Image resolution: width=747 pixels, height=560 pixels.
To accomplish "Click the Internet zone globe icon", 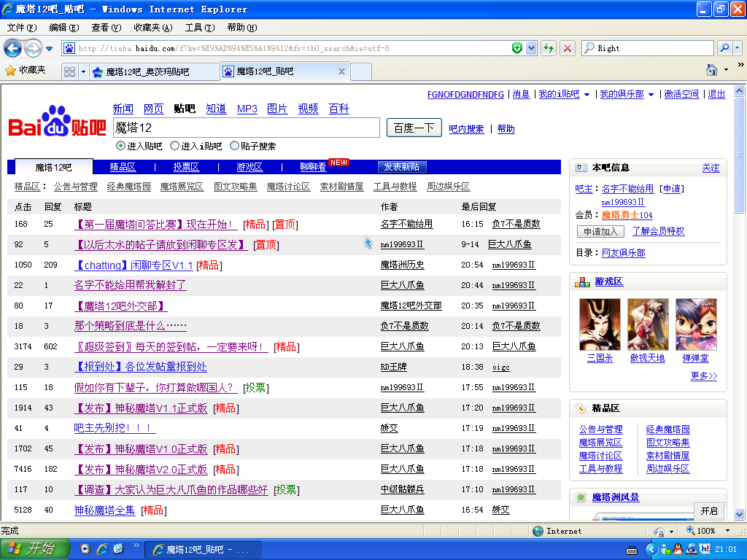I will [538, 531].
